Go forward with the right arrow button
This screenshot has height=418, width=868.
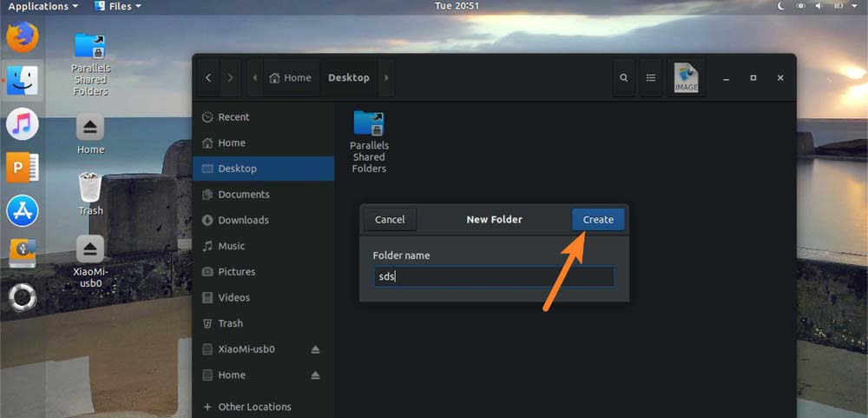[230, 77]
